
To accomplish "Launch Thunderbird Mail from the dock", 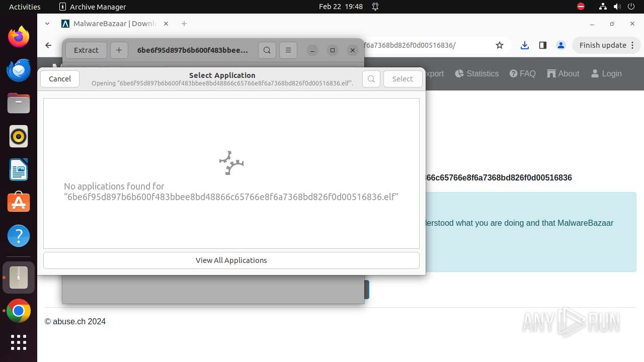I will pos(19,70).
